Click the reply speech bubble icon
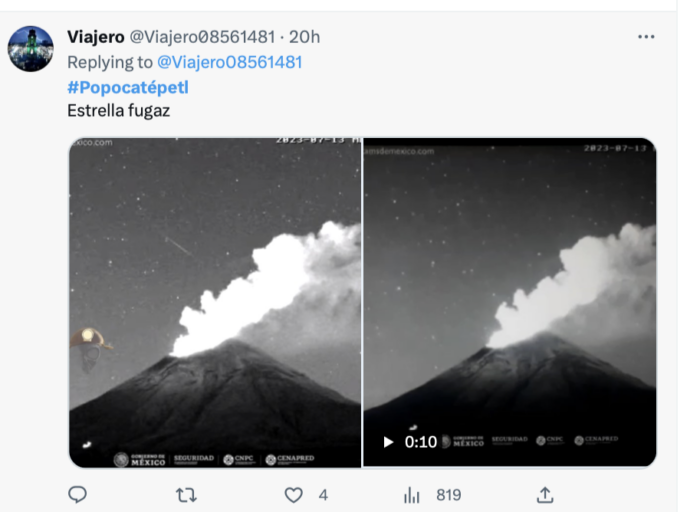700x512 pixels. tap(78, 494)
